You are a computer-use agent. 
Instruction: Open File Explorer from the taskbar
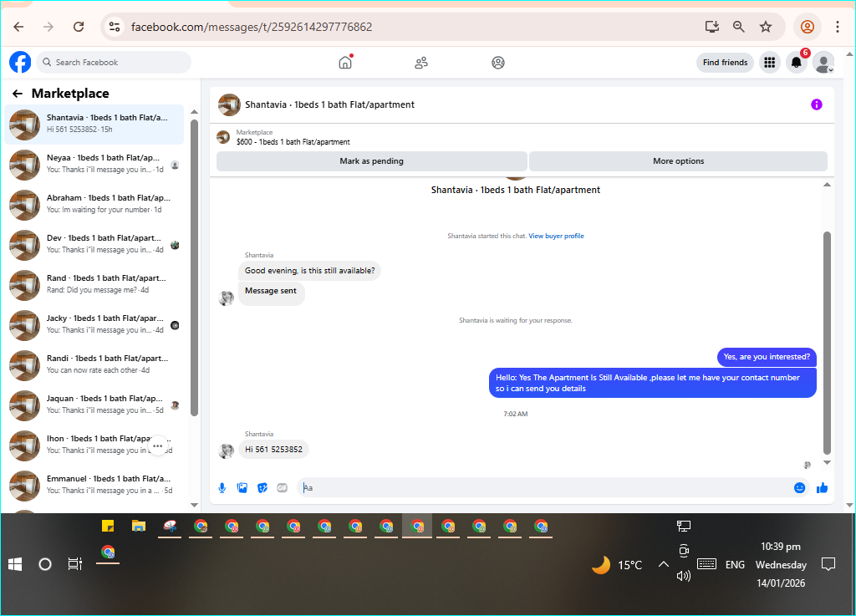point(139,526)
